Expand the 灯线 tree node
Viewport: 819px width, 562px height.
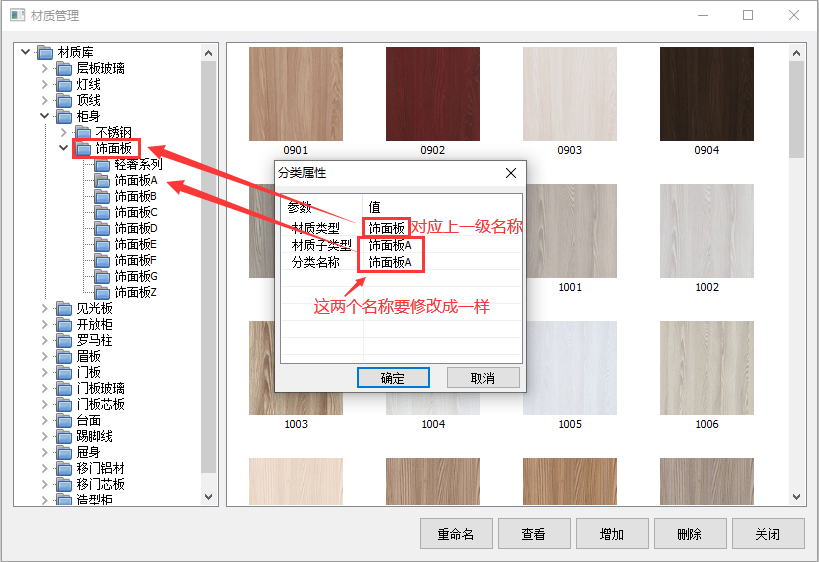point(44,85)
